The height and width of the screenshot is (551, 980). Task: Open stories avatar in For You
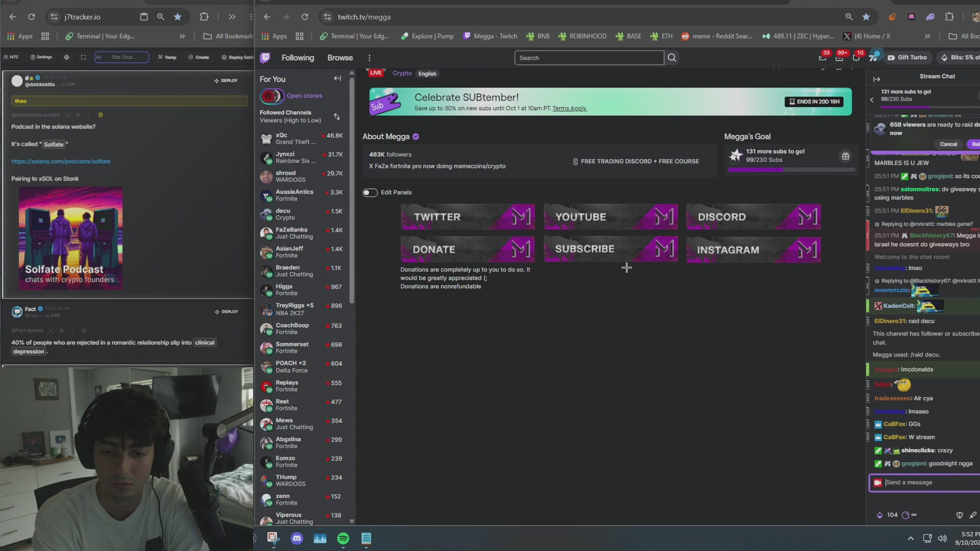pyautogui.click(x=272, y=96)
